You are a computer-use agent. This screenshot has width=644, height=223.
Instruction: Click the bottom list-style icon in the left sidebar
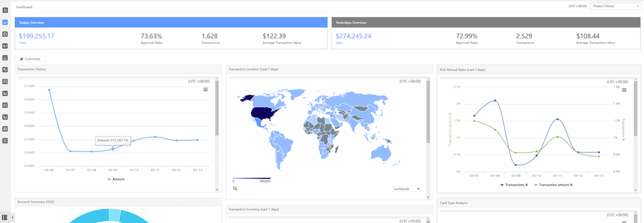[5, 141]
